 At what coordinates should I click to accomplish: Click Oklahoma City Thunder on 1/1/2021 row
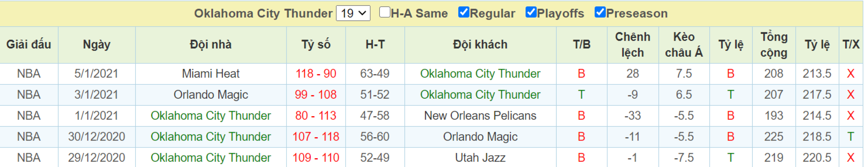point(211,116)
